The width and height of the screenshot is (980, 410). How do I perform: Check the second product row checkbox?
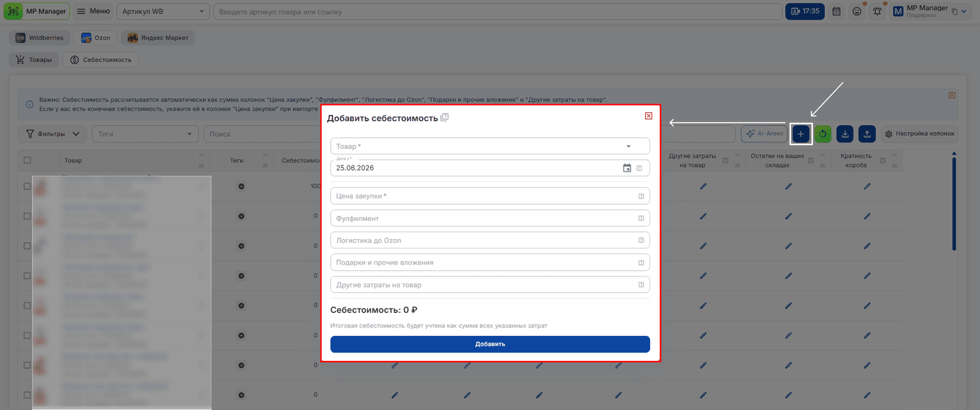[27, 216]
